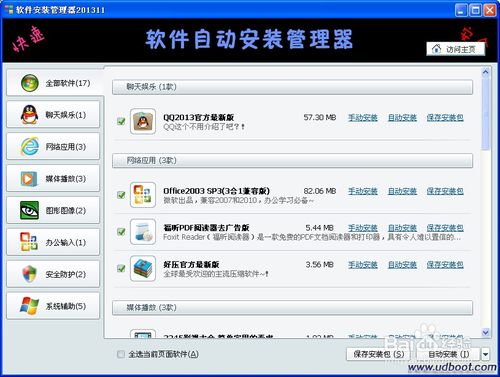Select the 媒体播放(3) category tab
The height and width of the screenshot is (377, 500).
[53, 179]
